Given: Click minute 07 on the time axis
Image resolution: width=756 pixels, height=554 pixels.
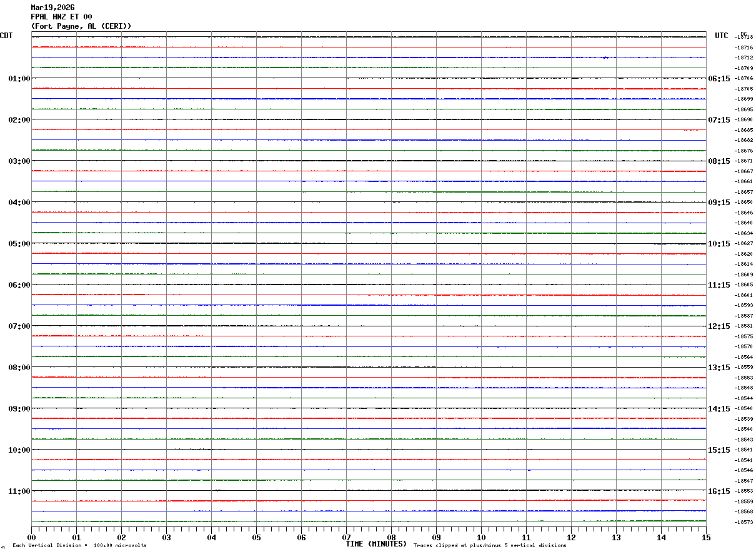Looking at the screenshot, I should pyautogui.click(x=346, y=537).
